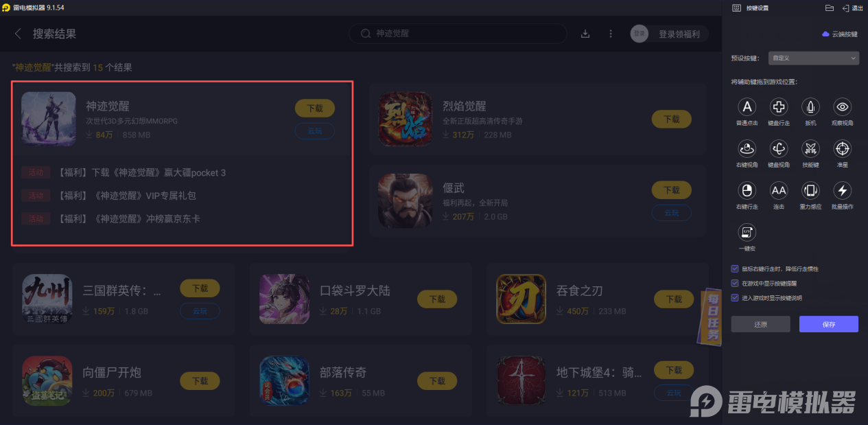Image resolution: width=868 pixels, height=425 pixels.
Task: Select the 普通点击 key icon
Action: click(747, 106)
